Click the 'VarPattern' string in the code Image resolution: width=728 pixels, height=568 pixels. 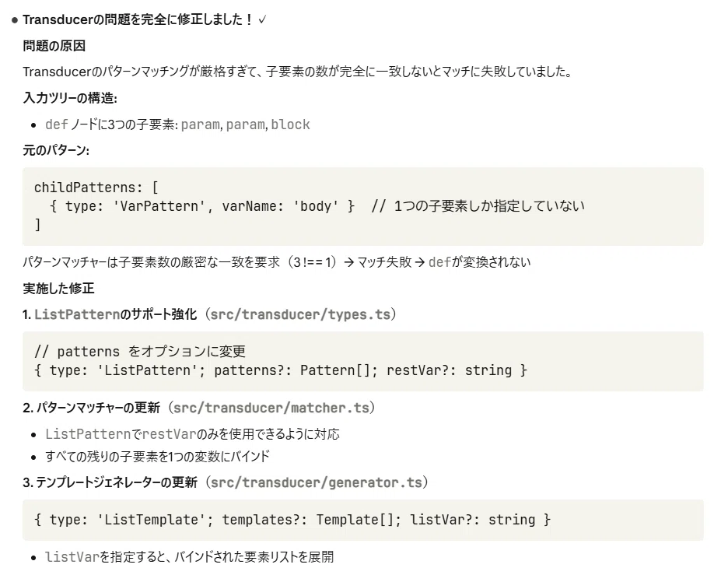pyautogui.click(x=159, y=206)
